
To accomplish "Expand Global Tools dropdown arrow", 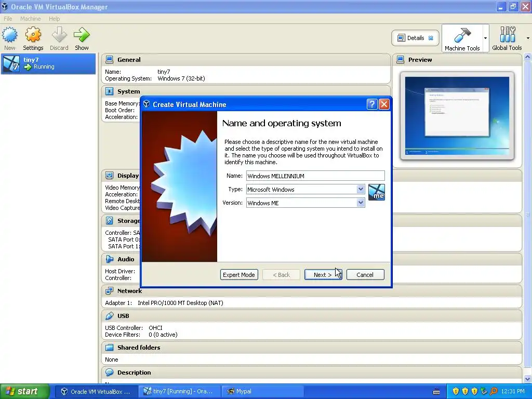I will 528,38.
